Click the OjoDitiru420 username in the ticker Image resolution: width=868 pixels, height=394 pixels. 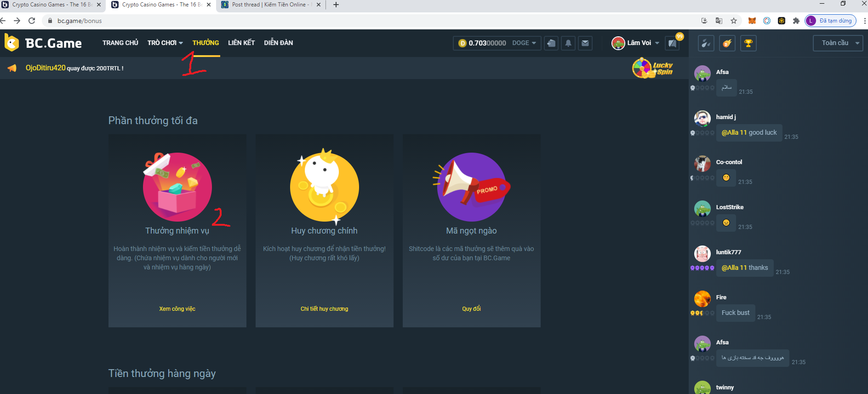46,68
